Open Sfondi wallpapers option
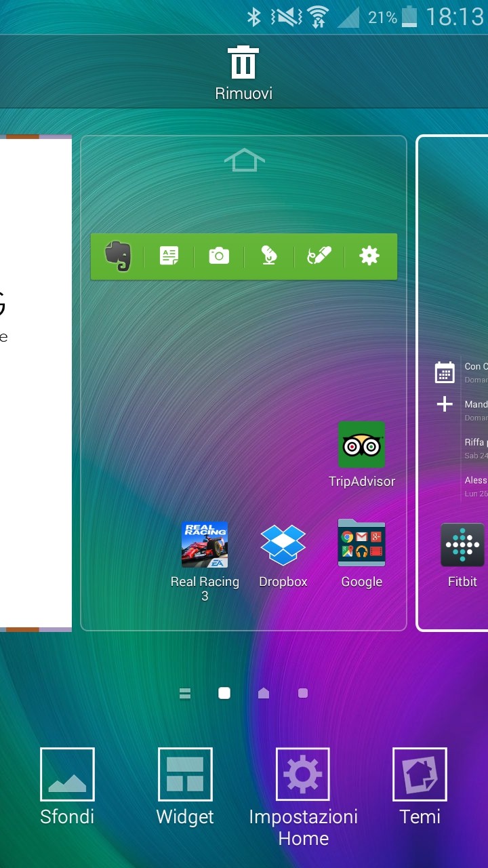The width and height of the screenshot is (488, 868). [x=67, y=774]
